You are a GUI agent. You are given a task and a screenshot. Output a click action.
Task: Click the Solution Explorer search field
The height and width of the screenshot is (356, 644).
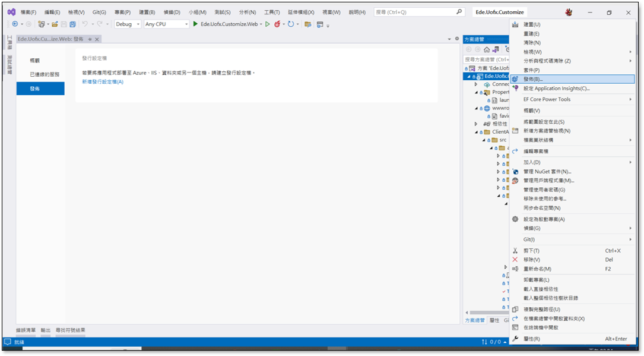click(x=486, y=59)
